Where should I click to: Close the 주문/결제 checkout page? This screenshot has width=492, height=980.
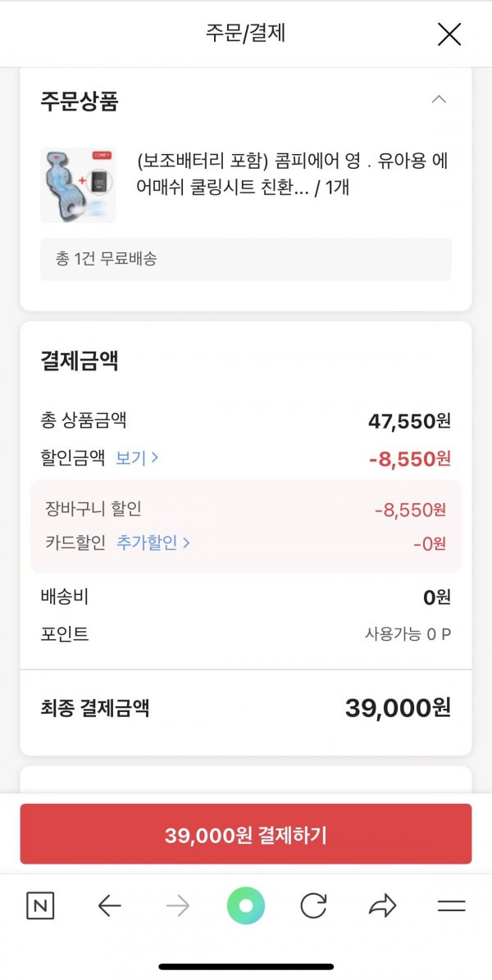click(x=449, y=34)
